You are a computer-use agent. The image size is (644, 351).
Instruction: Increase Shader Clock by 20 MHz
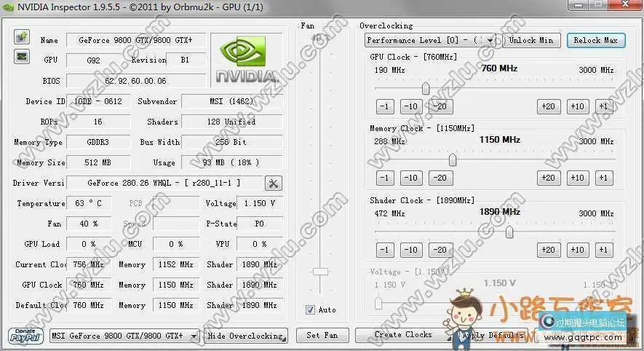coord(548,250)
